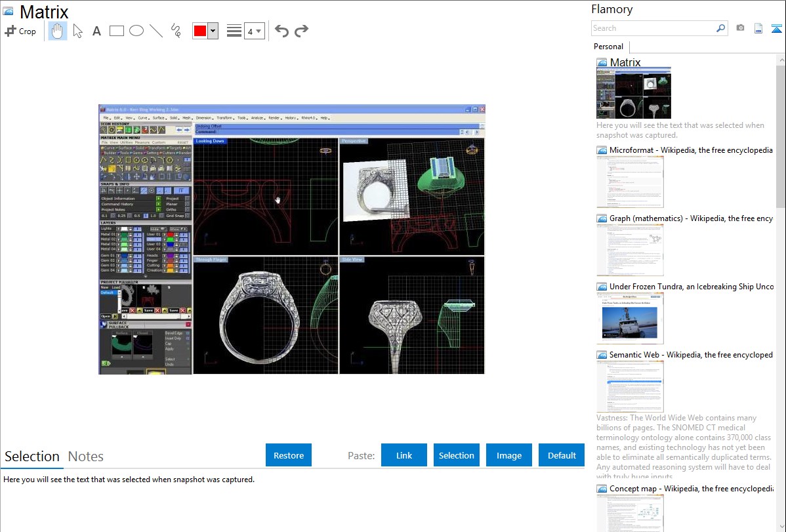786x532 pixels.
Task: Click the magnifier search icon
Action: [721, 28]
